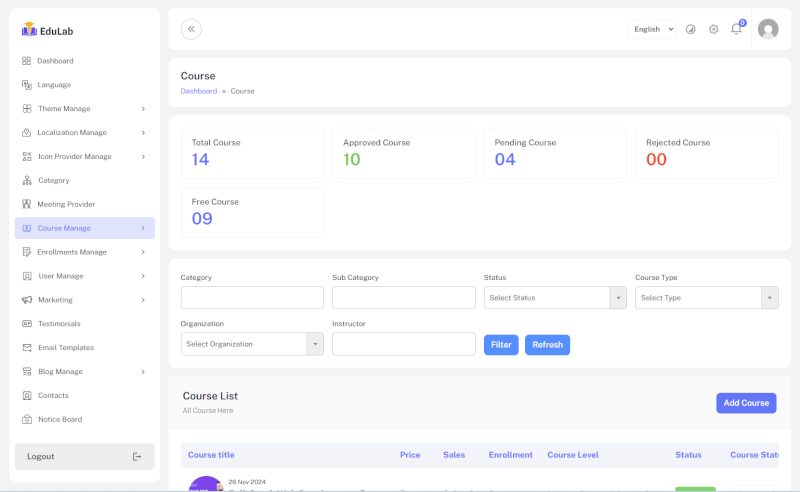Open the Select Status dropdown
This screenshot has height=492, width=800.
[x=555, y=298]
